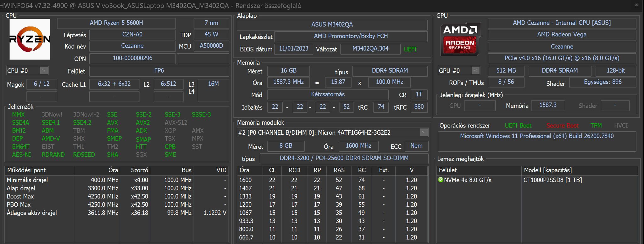Click the Modell [kapacitás] column header

[x=547, y=170]
